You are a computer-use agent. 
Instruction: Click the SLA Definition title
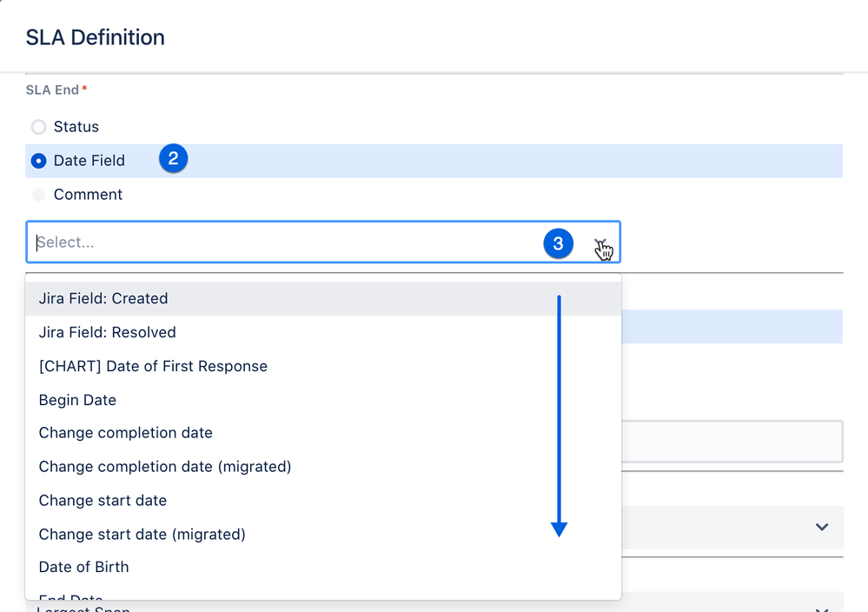coord(95,37)
